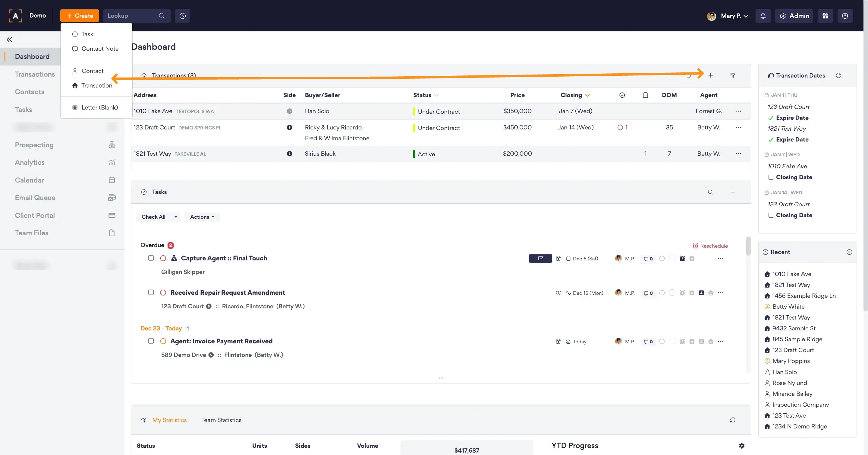Click the search icon in Tasks panel

click(x=710, y=192)
